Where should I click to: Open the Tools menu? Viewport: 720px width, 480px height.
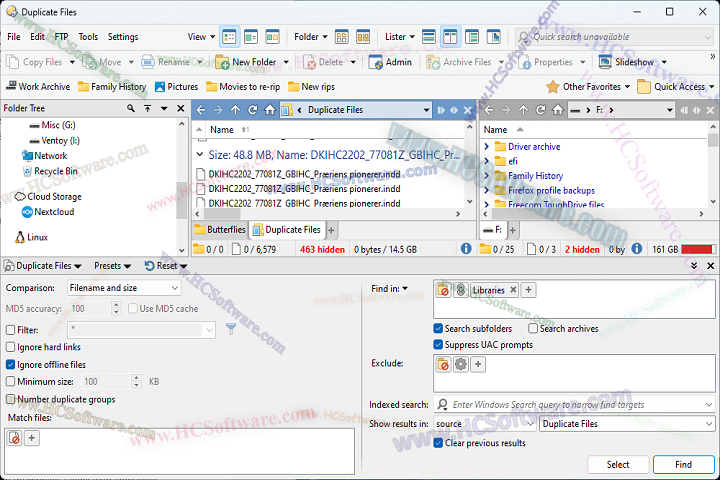[88, 37]
